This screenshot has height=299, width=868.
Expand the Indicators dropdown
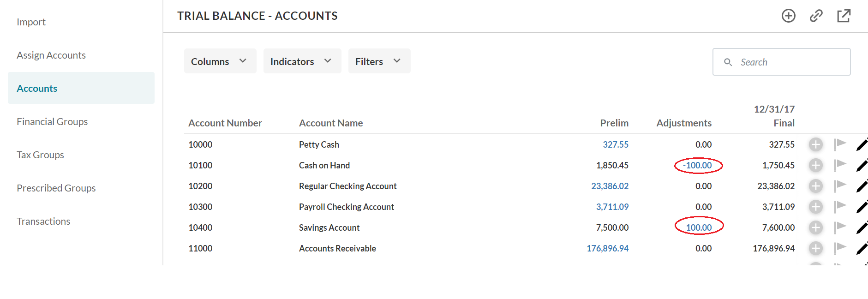[x=302, y=60]
